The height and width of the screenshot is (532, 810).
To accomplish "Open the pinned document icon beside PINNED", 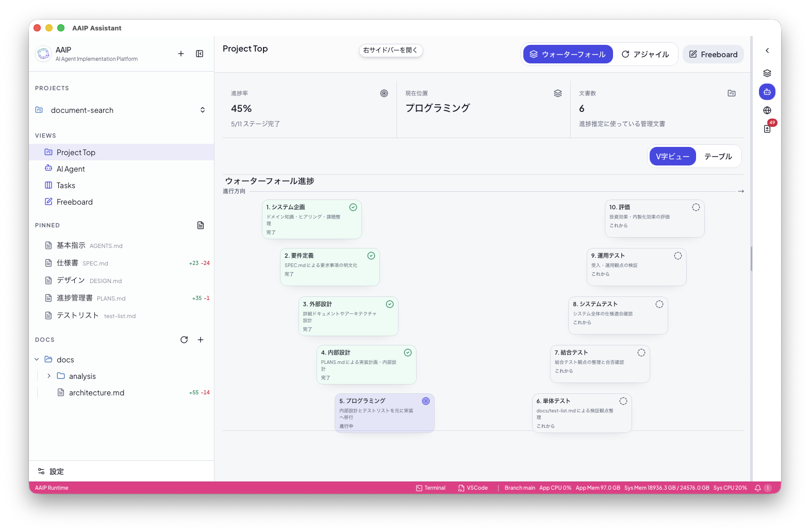I will (201, 225).
